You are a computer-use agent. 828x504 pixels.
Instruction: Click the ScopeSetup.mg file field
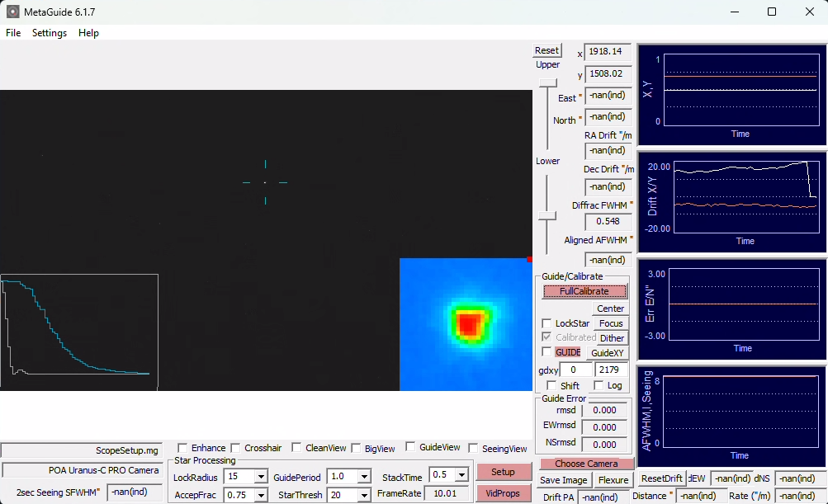[82, 450]
